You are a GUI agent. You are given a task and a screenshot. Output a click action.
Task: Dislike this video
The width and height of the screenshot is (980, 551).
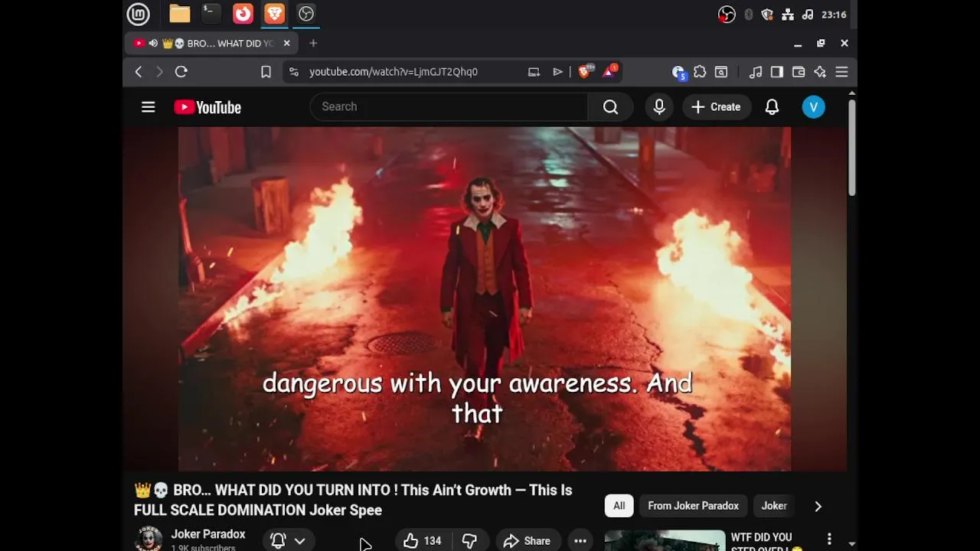point(469,541)
